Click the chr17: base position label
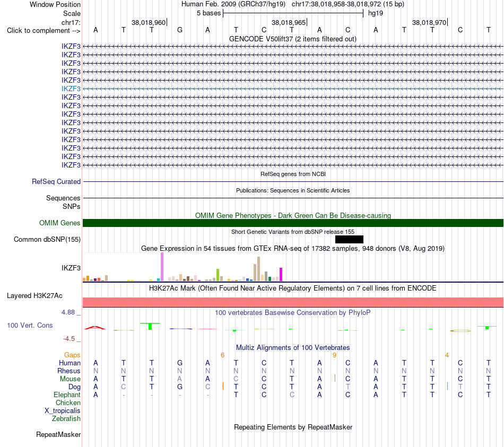 tap(71, 22)
